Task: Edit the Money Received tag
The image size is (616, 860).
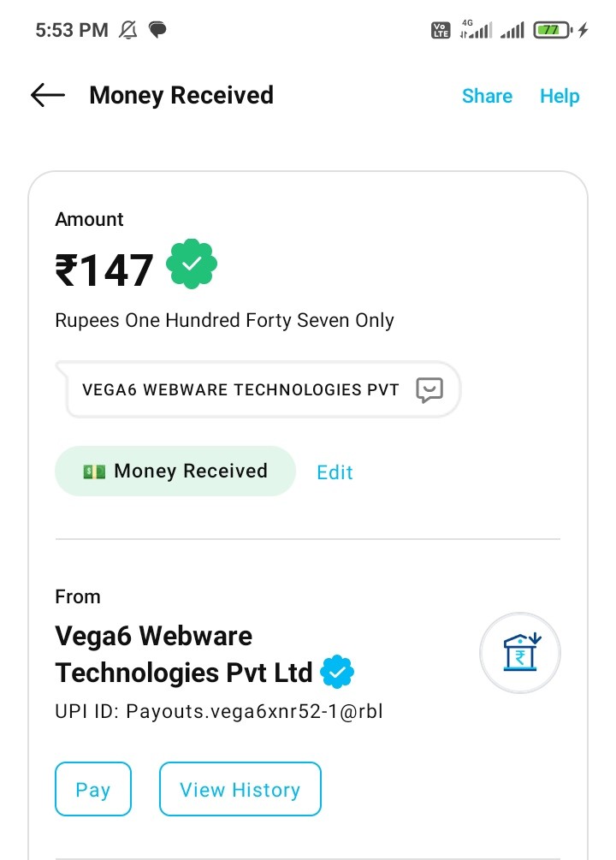Action: pyautogui.click(x=335, y=472)
